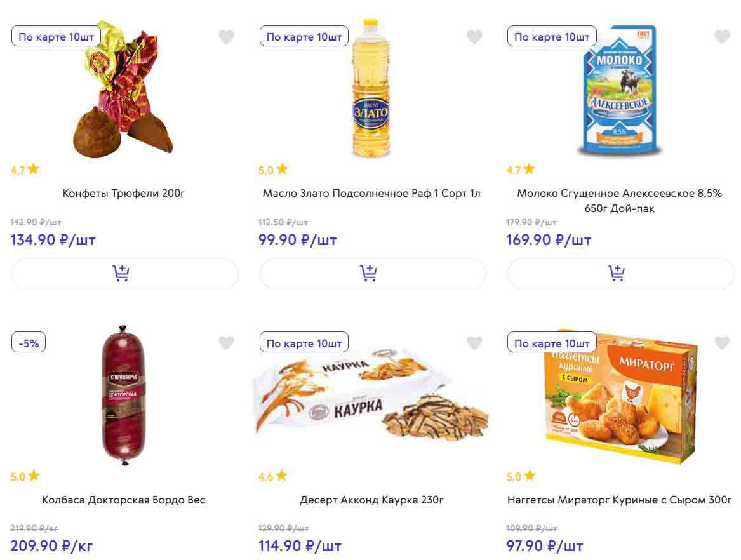
Task: Click the Алексеевское condensed milk image
Action: 620,92
